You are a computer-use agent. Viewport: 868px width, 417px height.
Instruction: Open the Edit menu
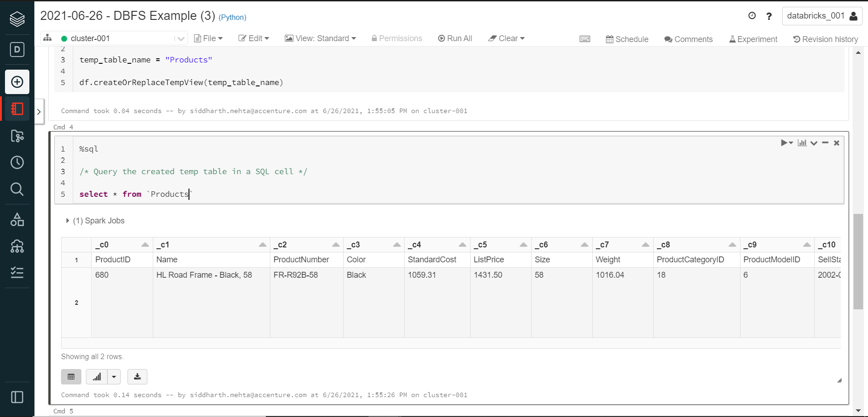[x=254, y=38]
